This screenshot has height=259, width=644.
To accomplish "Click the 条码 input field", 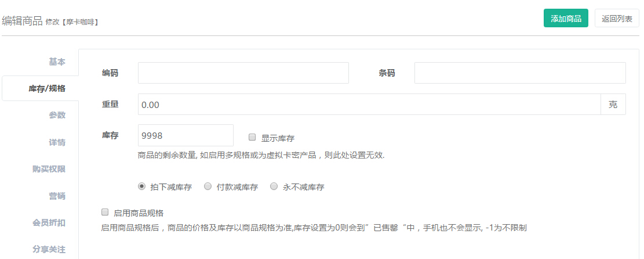I will (519, 73).
